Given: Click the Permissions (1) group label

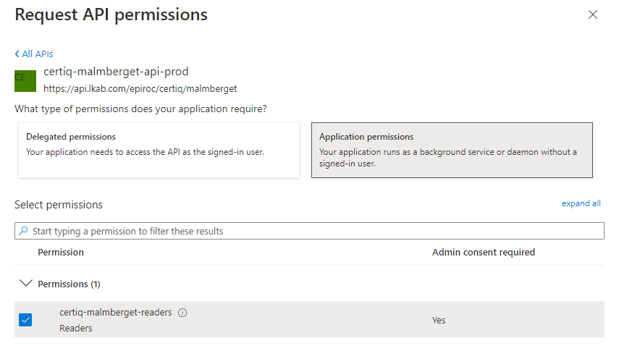Looking at the screenshot, I should tap(69, 284).
